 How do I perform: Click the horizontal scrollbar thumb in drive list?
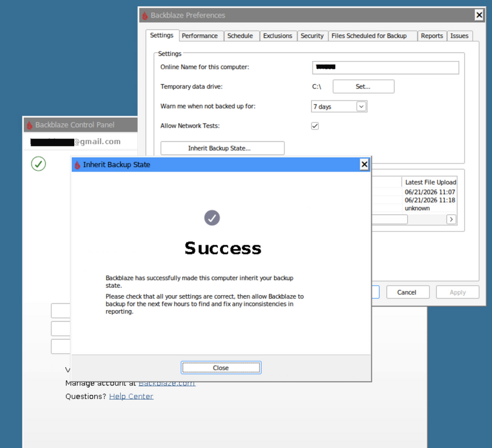coord(389,219)
